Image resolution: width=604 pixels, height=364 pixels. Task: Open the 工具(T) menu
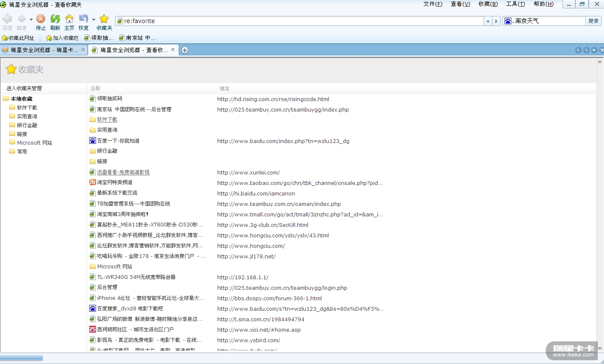[x=515, y=4]
